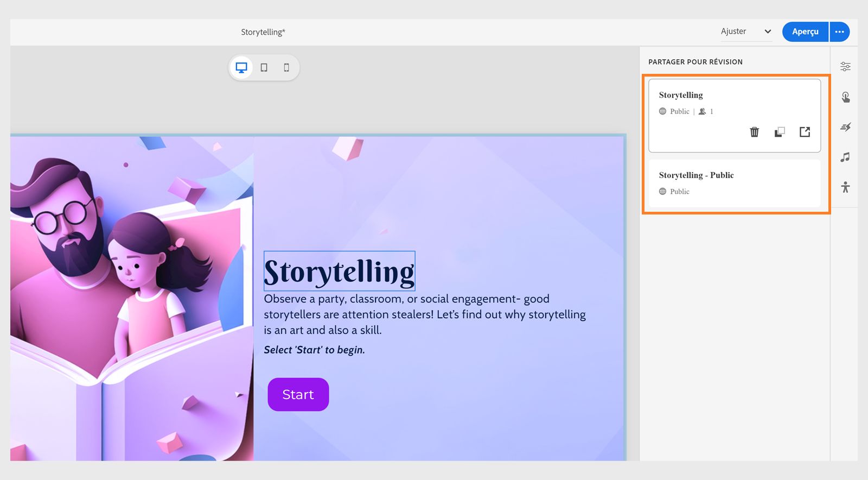Open the Ajuster zoom dropdown

[x=746, y=31]
